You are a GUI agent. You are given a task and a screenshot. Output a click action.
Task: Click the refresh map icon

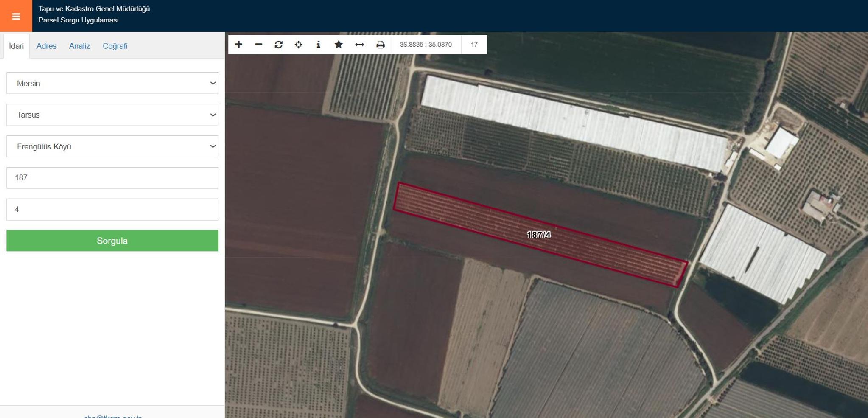(x=278, y=45)
